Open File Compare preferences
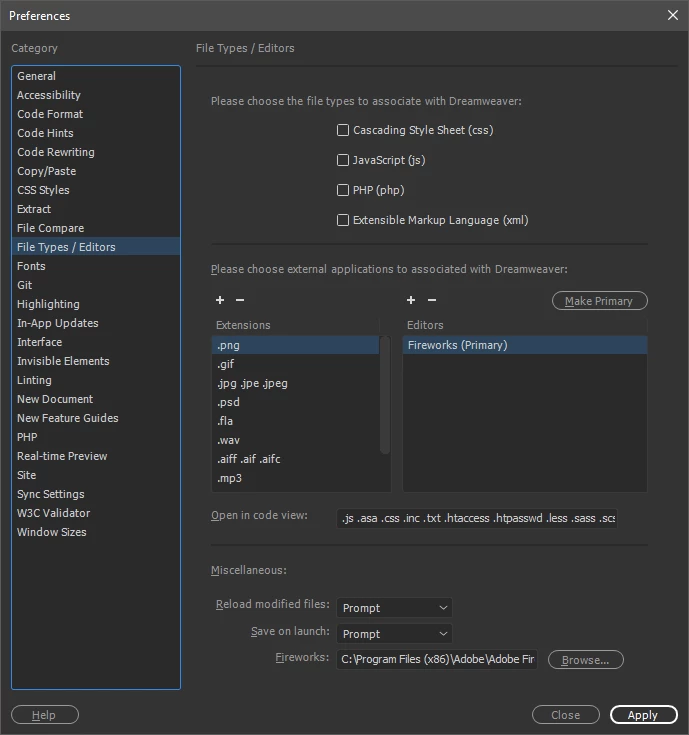 click(x=96, y=228)
